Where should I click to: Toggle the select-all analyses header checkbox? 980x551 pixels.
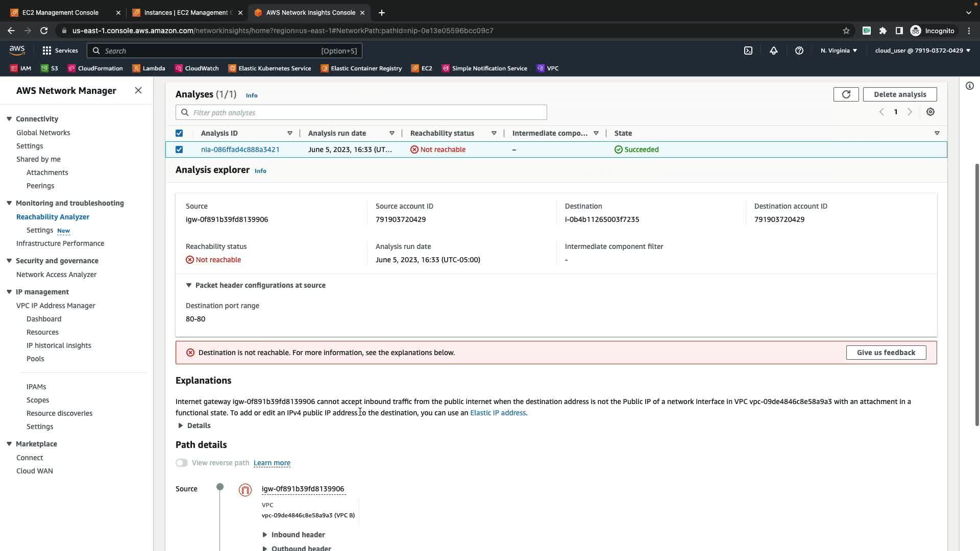pos(179,133)
